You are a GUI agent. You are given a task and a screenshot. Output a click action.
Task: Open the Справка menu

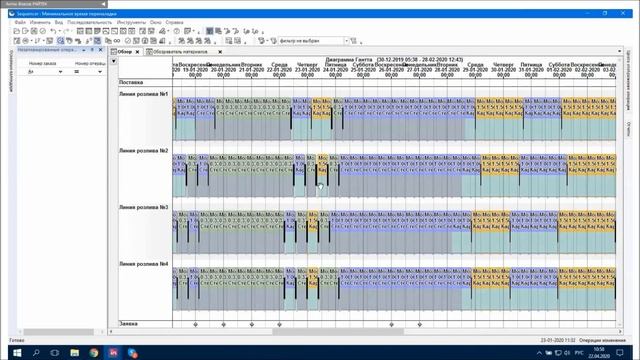point(174,22)
